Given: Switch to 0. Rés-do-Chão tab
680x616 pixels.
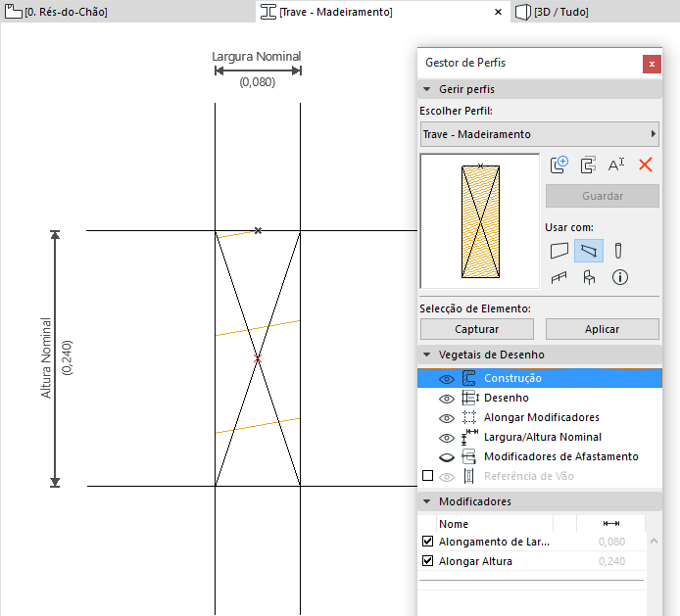Looking at the screenshot, I should click(59, 12).
